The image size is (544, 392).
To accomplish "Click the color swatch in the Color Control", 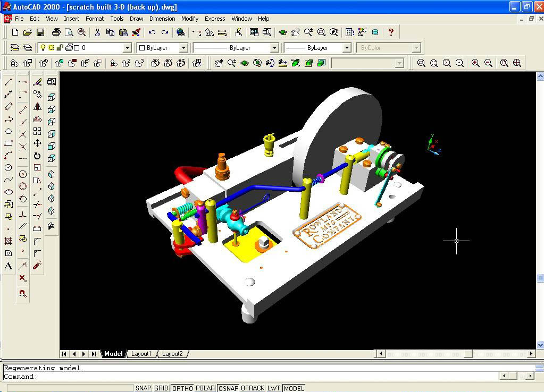I will pyautogui.click(x=142, y=47).
